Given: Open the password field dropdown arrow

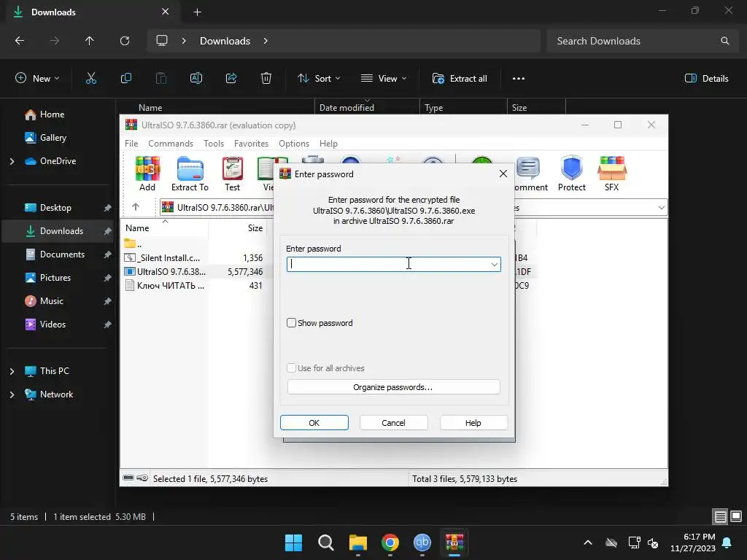Looking at the screenshot, I should (494, 264).
